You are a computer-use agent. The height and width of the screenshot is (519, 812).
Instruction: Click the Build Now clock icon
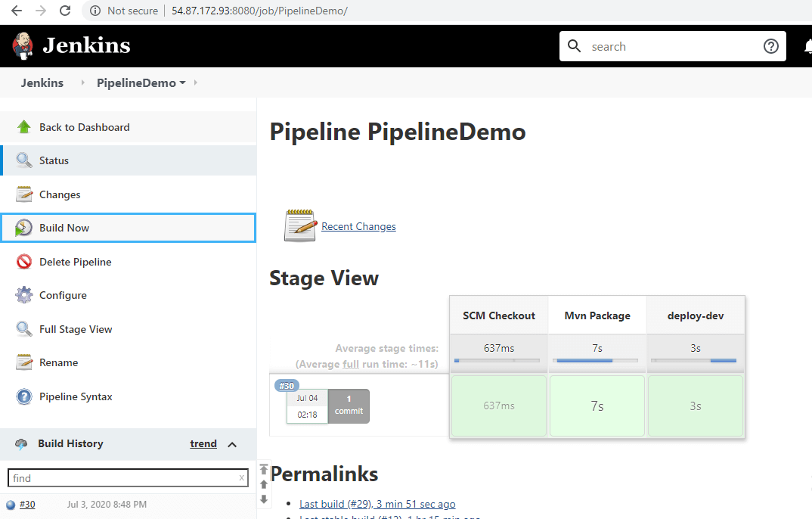(x=24, y=228)
